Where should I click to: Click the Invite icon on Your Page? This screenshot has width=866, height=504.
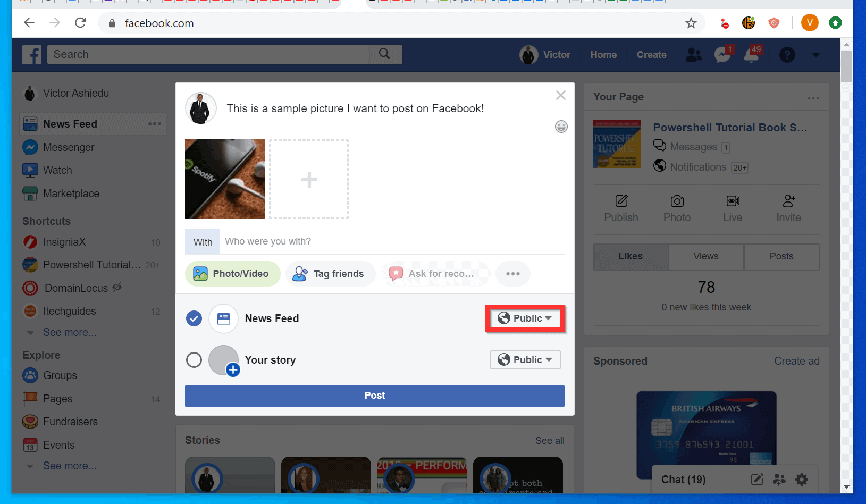click(788, 207)
